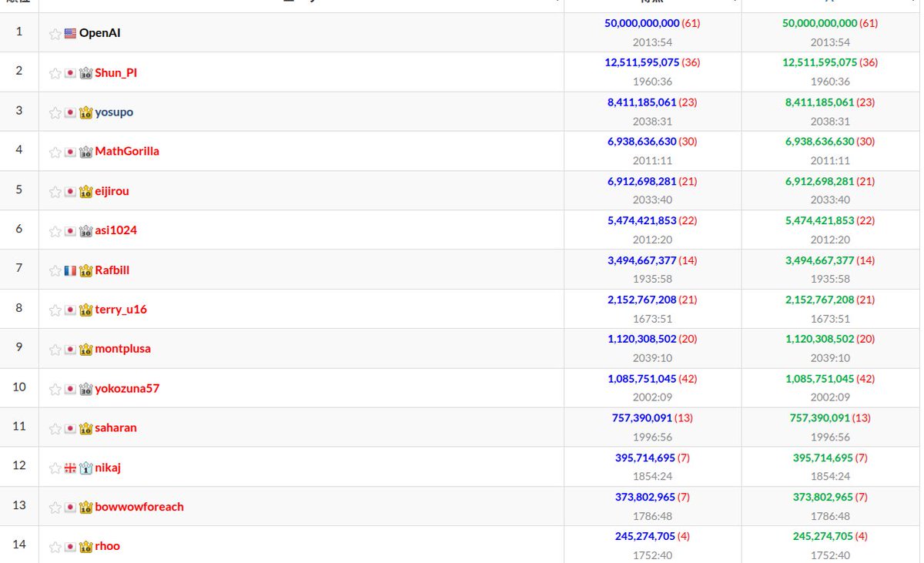Click the gold crown badge beside bowwowforeach
This screenshot has height=563, width=924.
point(85,508)
